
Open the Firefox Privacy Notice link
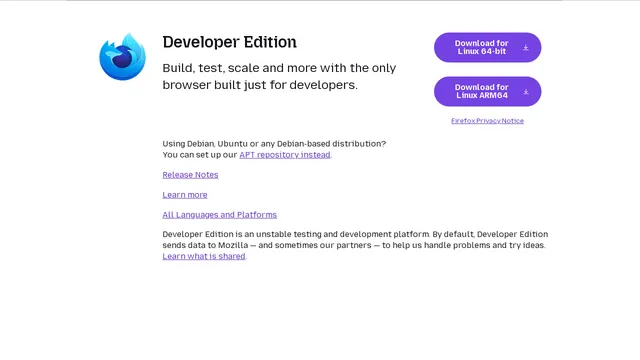[x=487, y=121]
